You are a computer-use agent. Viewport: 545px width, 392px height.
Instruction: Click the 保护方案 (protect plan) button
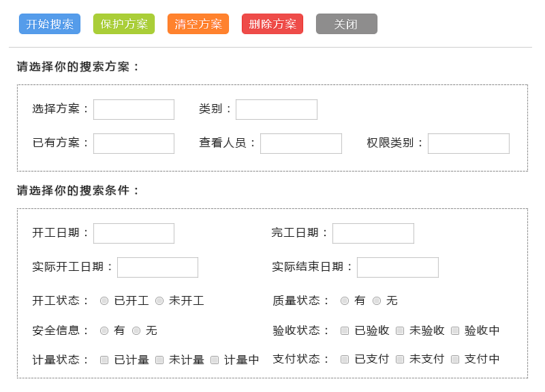click(x=123, y=23)
